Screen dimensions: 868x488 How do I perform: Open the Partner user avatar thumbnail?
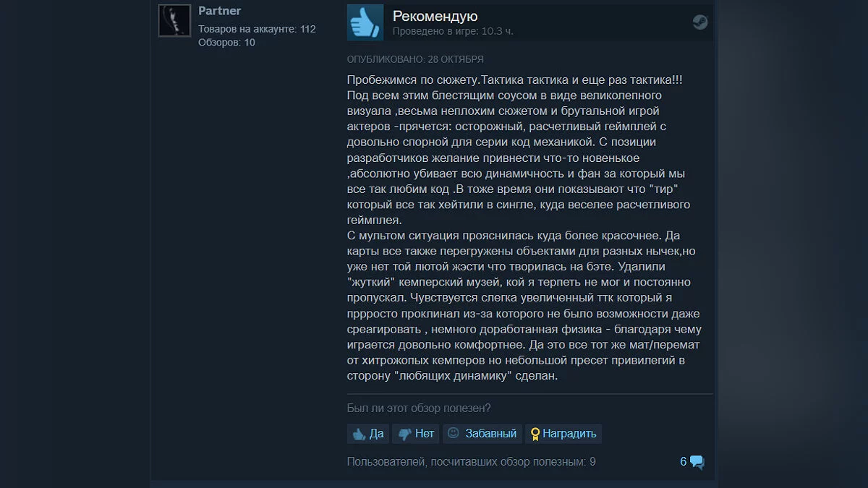[x=174, y=20]
